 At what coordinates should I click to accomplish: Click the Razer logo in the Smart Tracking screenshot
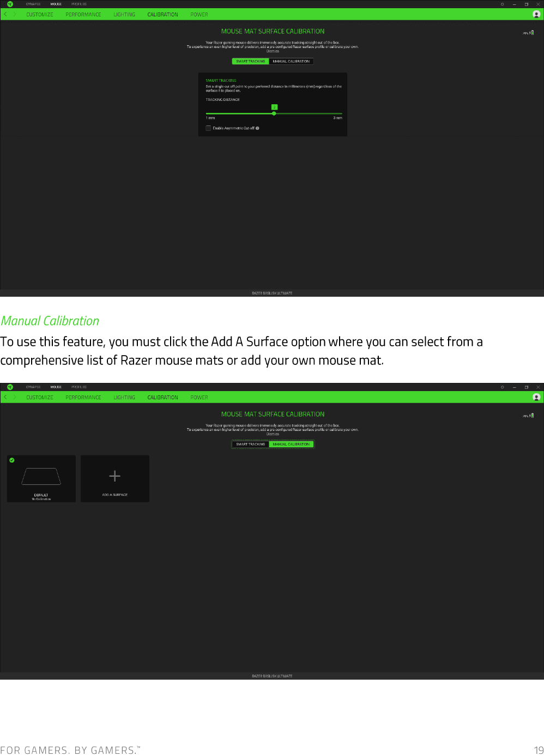point(10,4)
